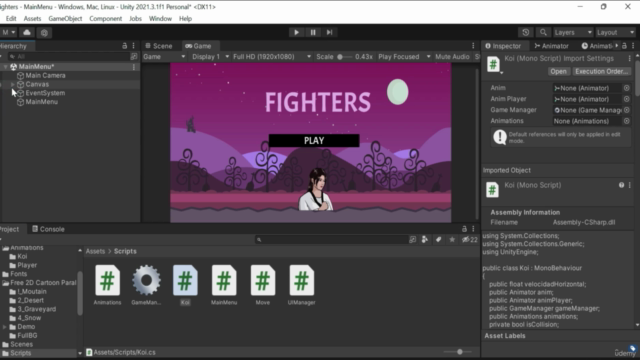Image resolution: width=640 pixels, height=360 pixels.
Task: Click the Project panel search field
Action: coord(331,240)
